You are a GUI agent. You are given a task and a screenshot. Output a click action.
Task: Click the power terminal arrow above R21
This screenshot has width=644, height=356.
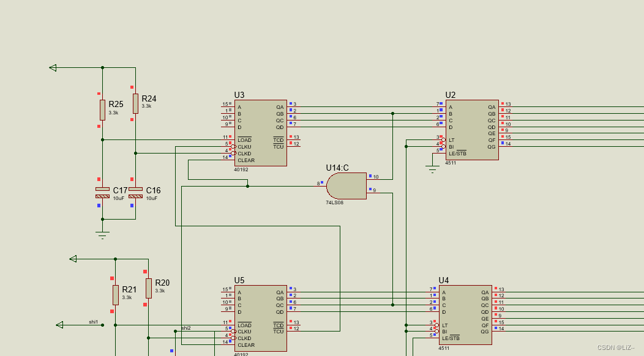click(73, 259)
